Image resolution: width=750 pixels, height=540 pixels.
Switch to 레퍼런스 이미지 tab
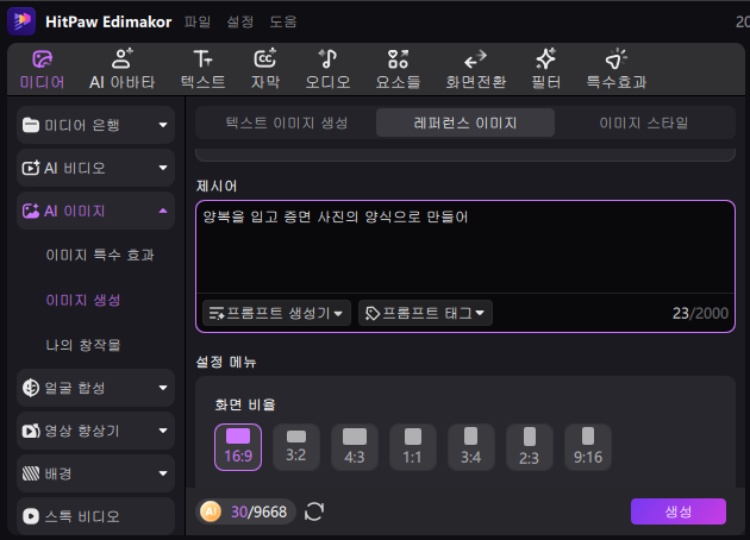click(x=465, y=123)
